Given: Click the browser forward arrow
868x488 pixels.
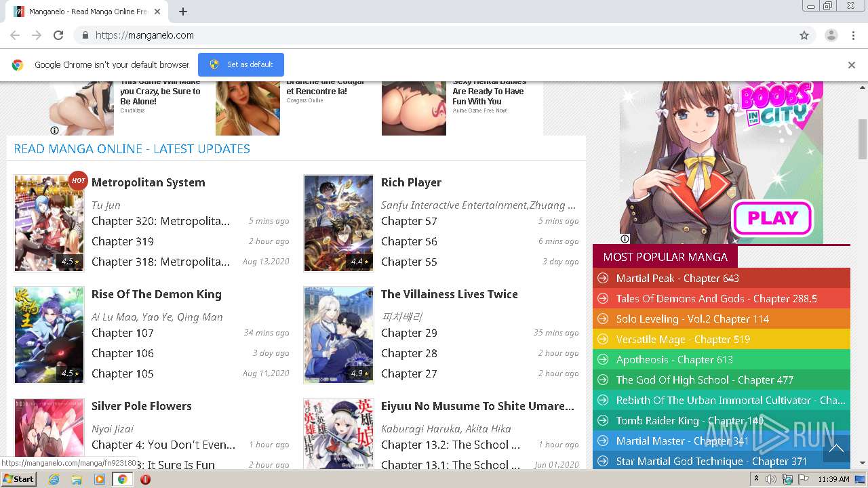Looking at the screenshot, I should [x=37, y=35].
